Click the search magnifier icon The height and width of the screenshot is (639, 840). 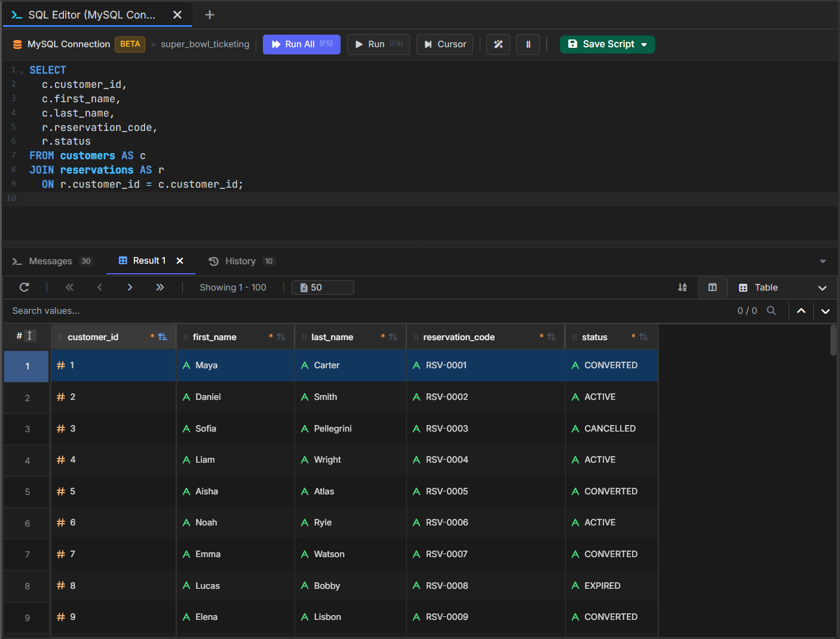pos(771,311)
